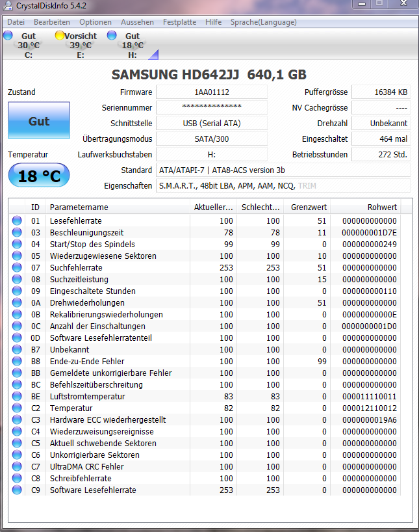This screenshot has width=419, height=532.
Task: Click status icon of Befehlszeitüberschreitung row
Action: [x=17, y=384]
